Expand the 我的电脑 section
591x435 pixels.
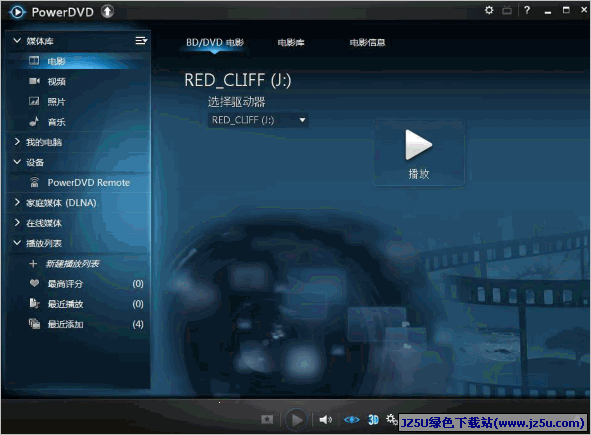click(x=17, y=142)
